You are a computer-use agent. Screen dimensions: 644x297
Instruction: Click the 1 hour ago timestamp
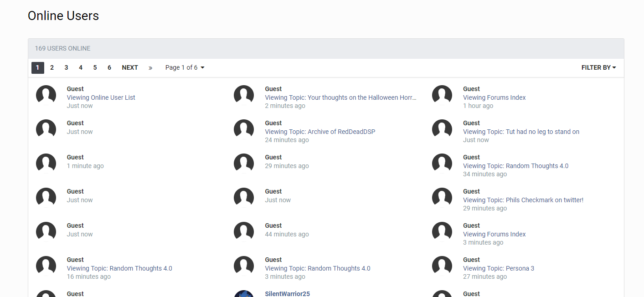pos(478,106)
